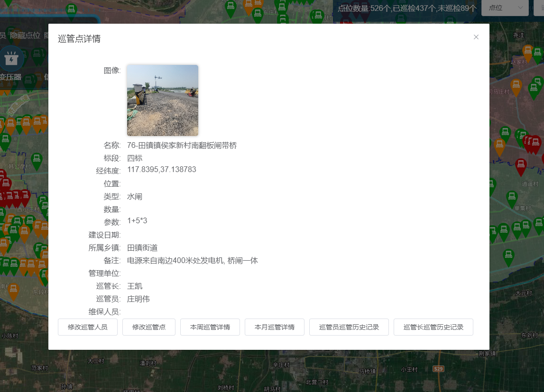Toggle the 隐藏点位 option
544x392 pixels.
(x=25, y=36)
